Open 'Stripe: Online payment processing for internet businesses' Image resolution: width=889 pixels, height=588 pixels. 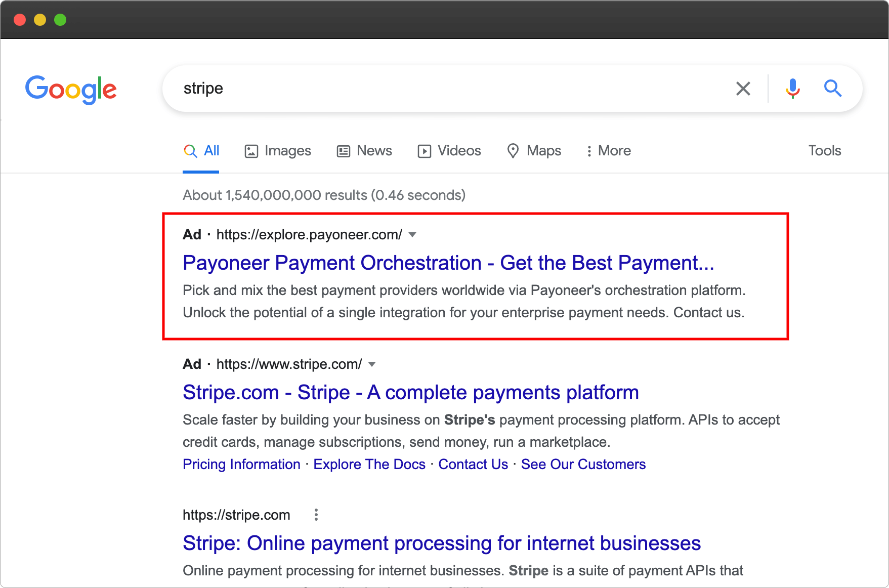click(442, 543)
